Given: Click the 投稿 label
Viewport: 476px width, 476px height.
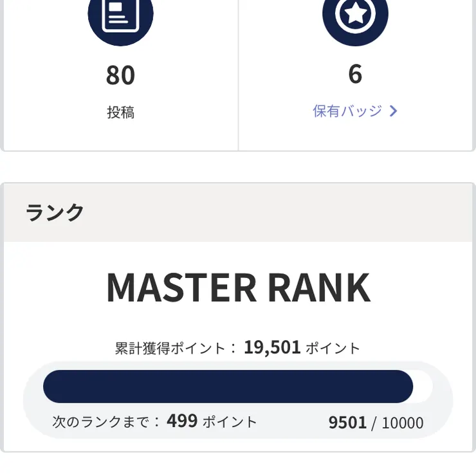Looking at the screenshot, I should click(120, 113).
